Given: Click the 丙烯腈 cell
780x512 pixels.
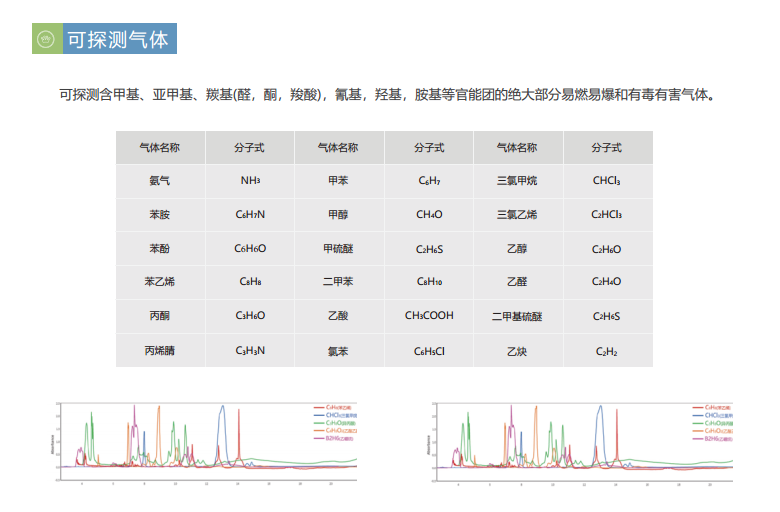Looking at the screenshot, I should pyautogui.click(x=160, y=351).
